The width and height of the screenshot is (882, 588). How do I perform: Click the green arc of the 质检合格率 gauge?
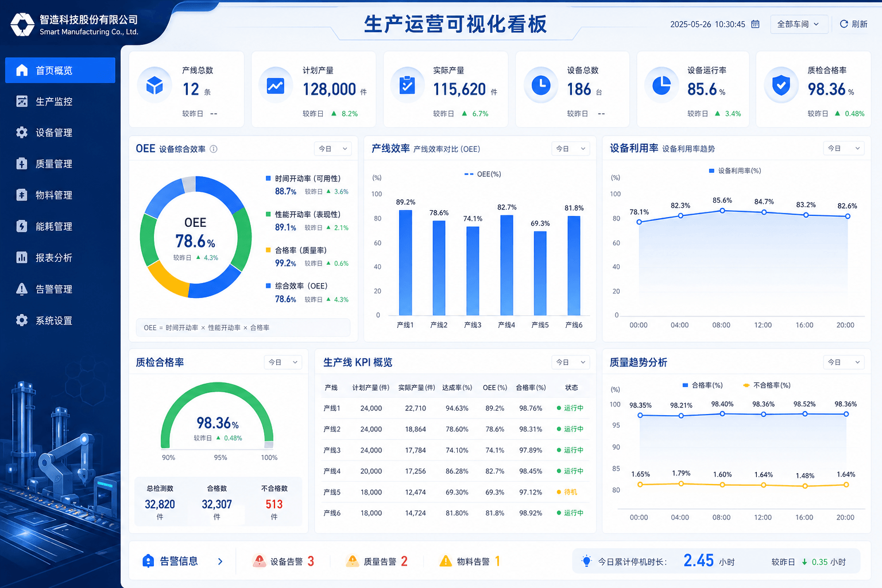(217, 388)
